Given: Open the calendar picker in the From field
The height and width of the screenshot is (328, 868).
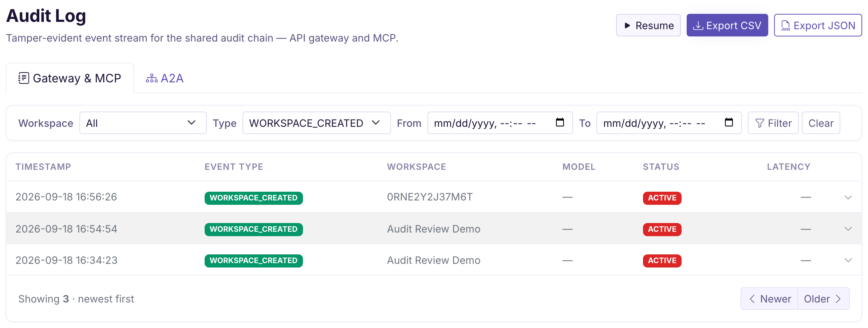Looking at the screenshot, I should [560, 122].
